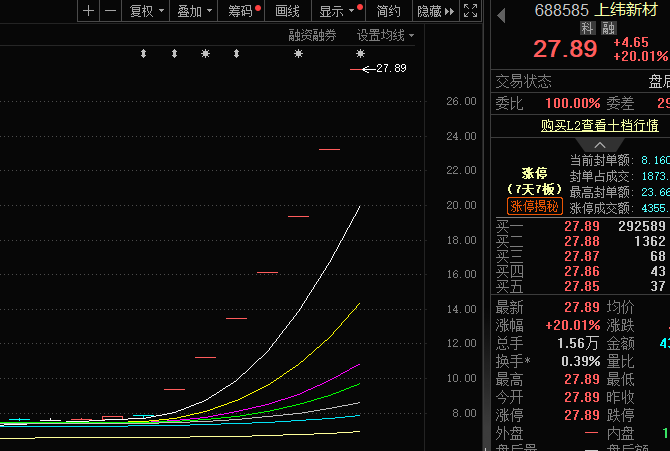Toggle the 简约 simple mode
Screen dimensions: 670x451
(390, 11)
